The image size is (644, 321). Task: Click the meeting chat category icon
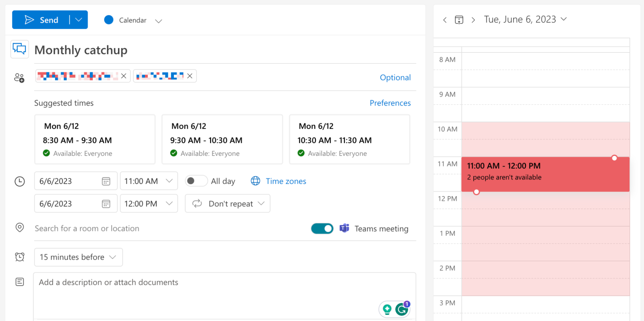coord(20,49)
